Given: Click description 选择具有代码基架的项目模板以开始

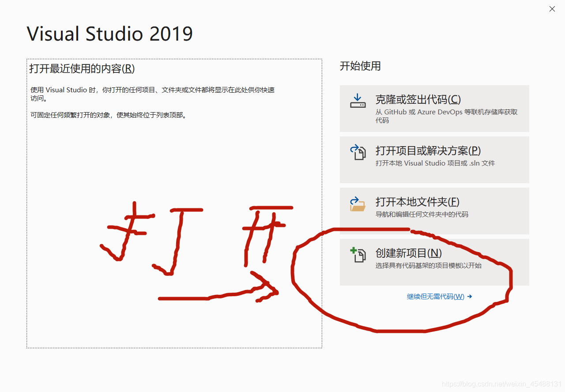Looking at the screenshot, I should [x=429, y=266].
